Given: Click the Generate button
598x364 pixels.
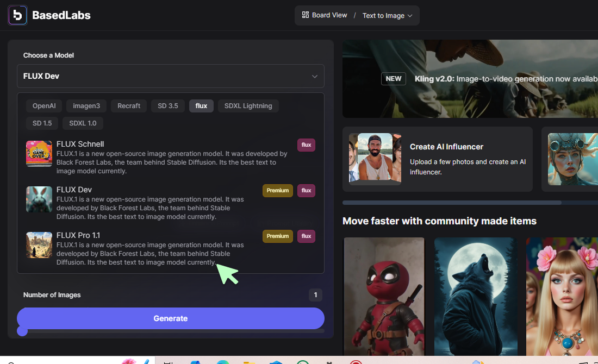Looking at the screenshot, I should click(171, 318).
